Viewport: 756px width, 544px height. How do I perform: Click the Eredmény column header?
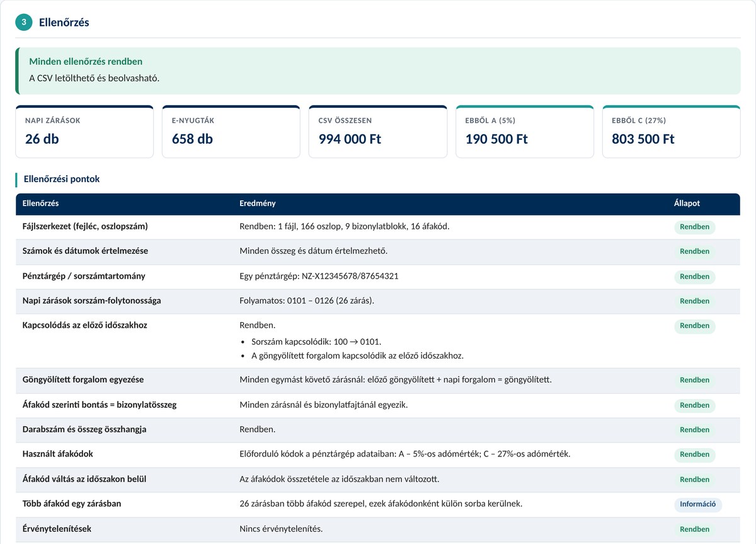[257, 204]
